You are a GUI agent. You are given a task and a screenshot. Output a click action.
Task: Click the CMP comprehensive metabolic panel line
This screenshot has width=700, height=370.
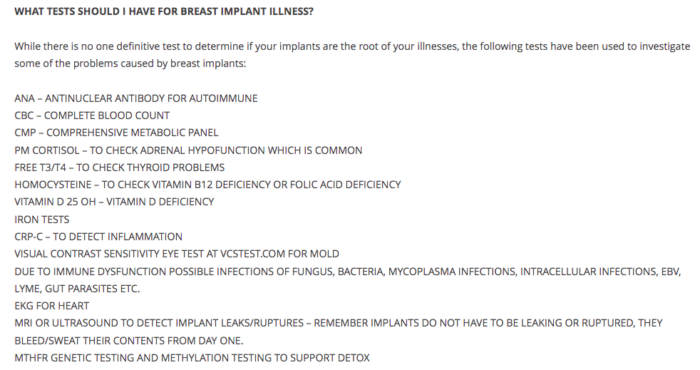coord(116,133)
